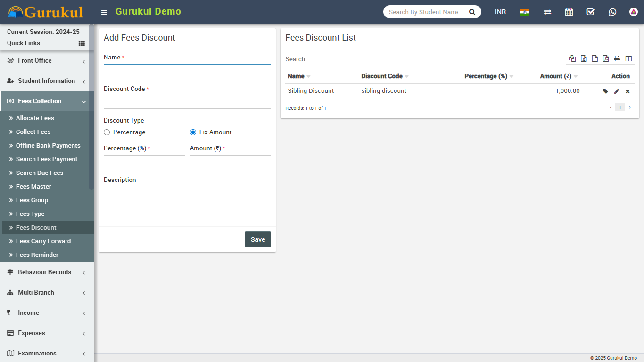Open the task checklist icon in header
The height and width of the screenshot is (362, 644).
coord(591,12)
